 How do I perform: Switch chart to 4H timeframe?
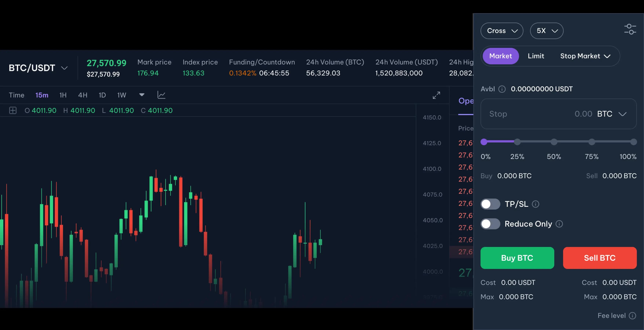coord(83,95)
